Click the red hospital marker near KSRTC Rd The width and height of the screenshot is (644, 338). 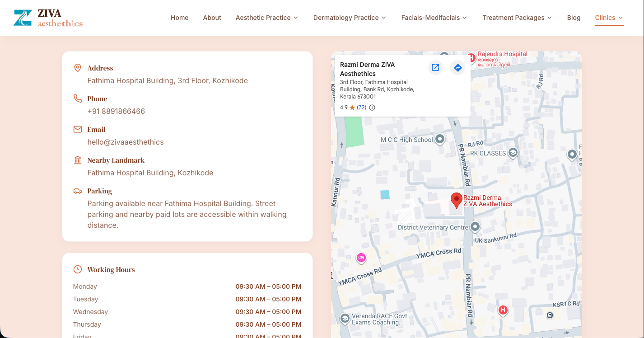[503, 310]
